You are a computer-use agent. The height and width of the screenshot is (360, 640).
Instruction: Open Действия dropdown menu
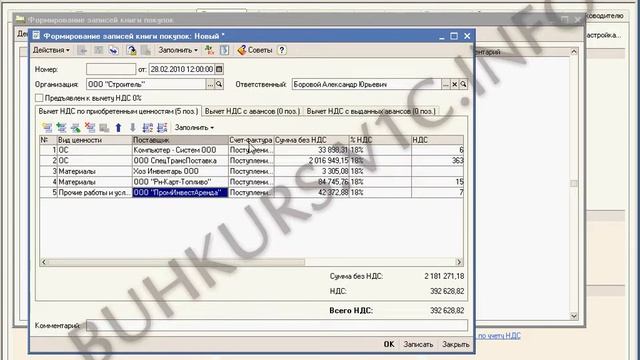click(51, 50)
